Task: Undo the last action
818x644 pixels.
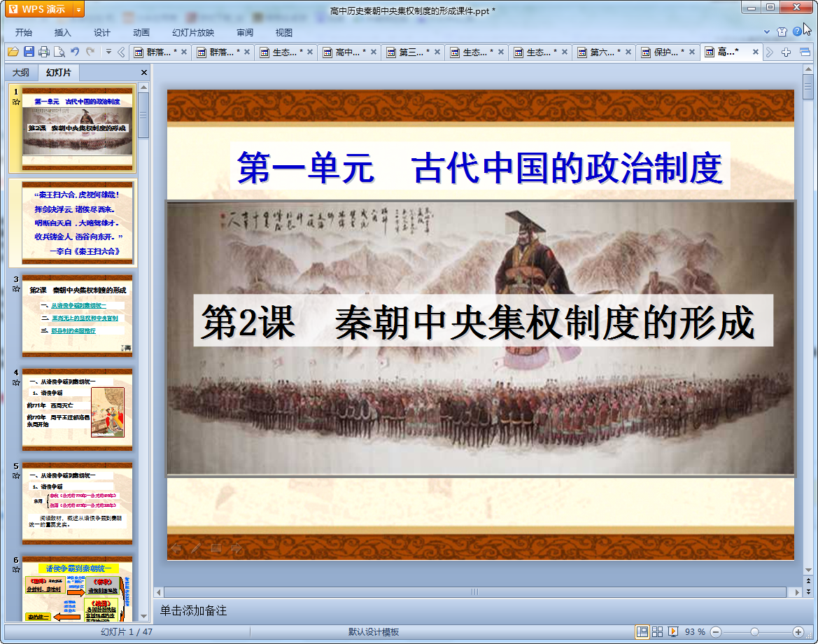Action: point(75,51)
